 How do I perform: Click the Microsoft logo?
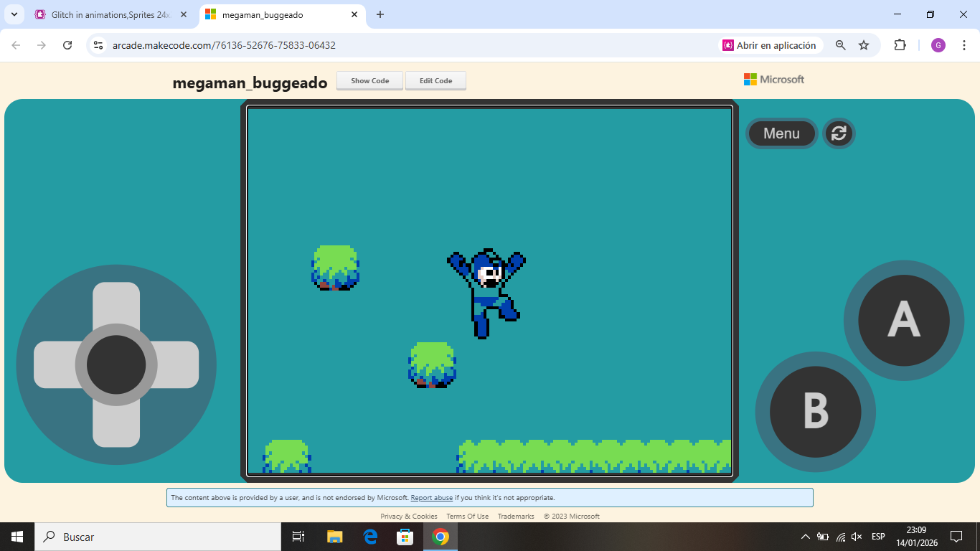(774, 79)
